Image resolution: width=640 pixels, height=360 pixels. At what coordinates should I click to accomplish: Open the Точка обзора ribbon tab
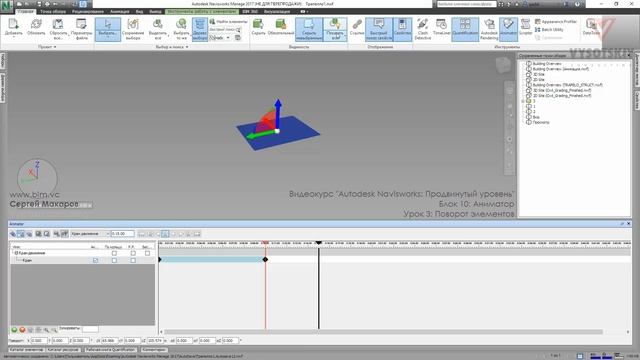point(53,11)
